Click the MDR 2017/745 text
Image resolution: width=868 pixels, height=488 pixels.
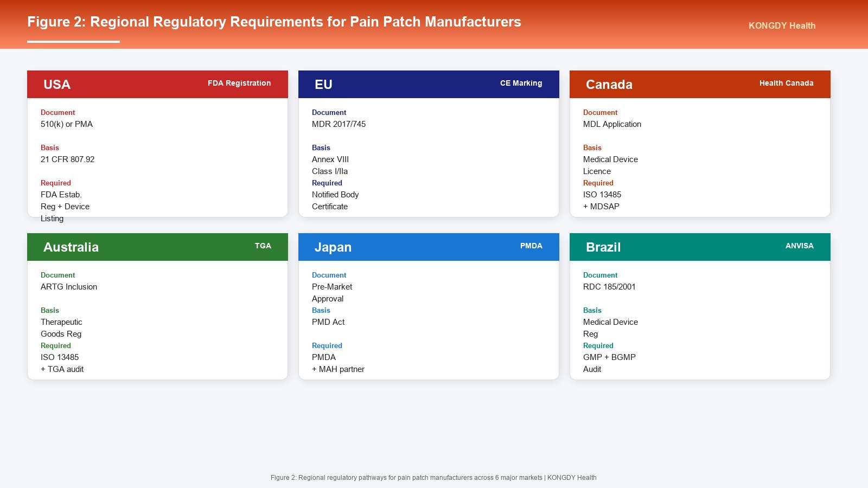click(x=339, y=124)
